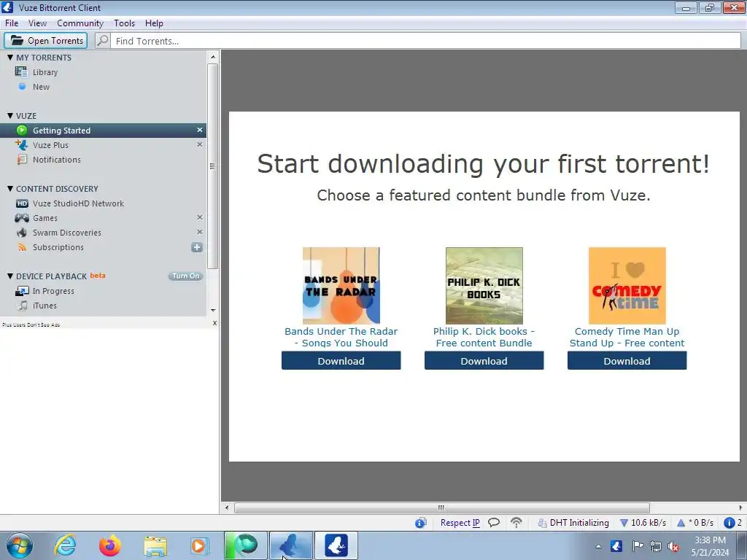The height and width of the screenshot is (560, 747).
Task: Open the Notifications page icon
Action: (x=22, y=160)
